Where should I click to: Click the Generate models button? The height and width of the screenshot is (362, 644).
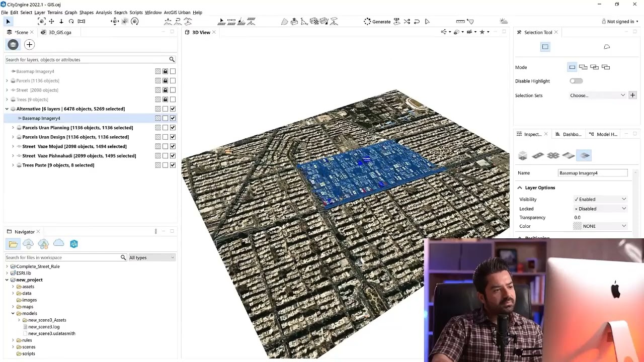pos(377,22)
